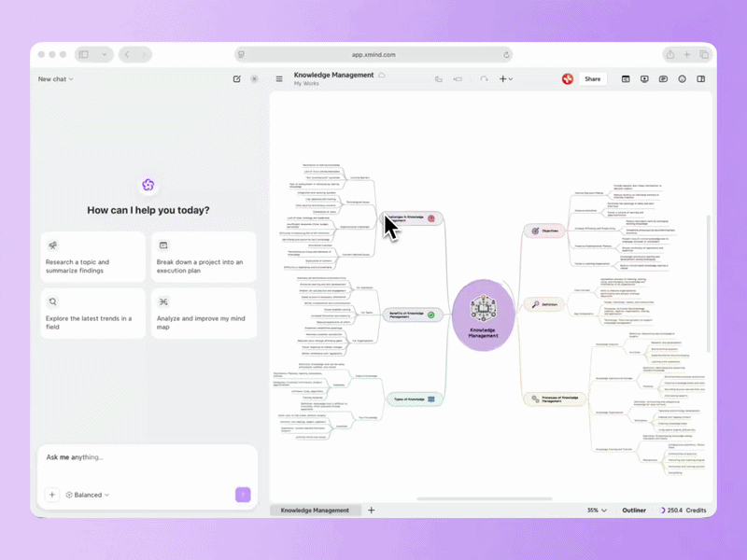Click the Ask me anything input
This screenshot has height=560, width=747.
tap(148, 457)
